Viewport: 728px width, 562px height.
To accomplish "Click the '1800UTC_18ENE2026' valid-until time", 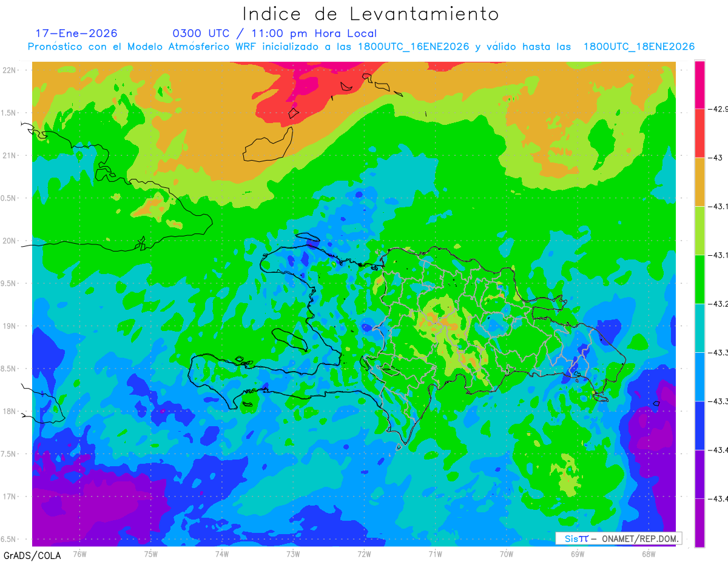I will [639, 47].
